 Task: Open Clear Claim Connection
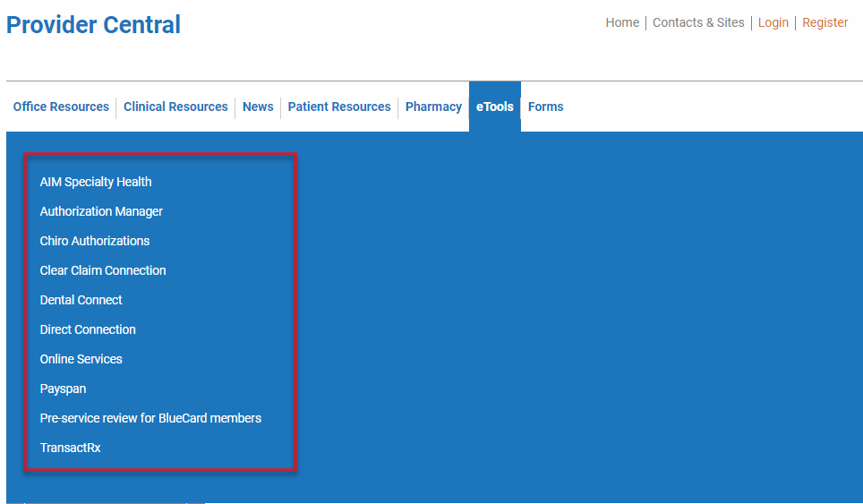point(103,270)
